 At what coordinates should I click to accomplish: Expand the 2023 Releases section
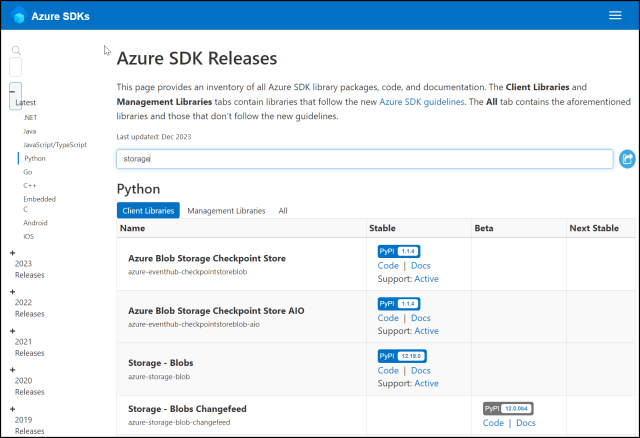pos(13,252)
